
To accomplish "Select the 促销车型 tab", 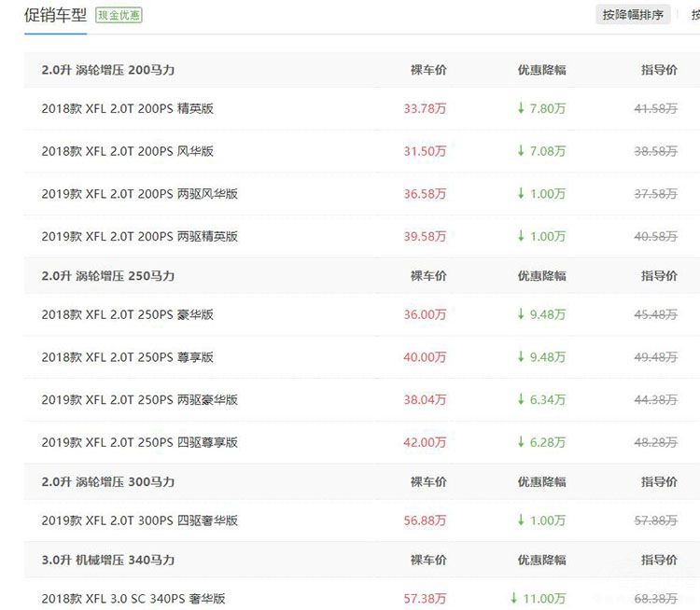I will [x=55, y=15].
